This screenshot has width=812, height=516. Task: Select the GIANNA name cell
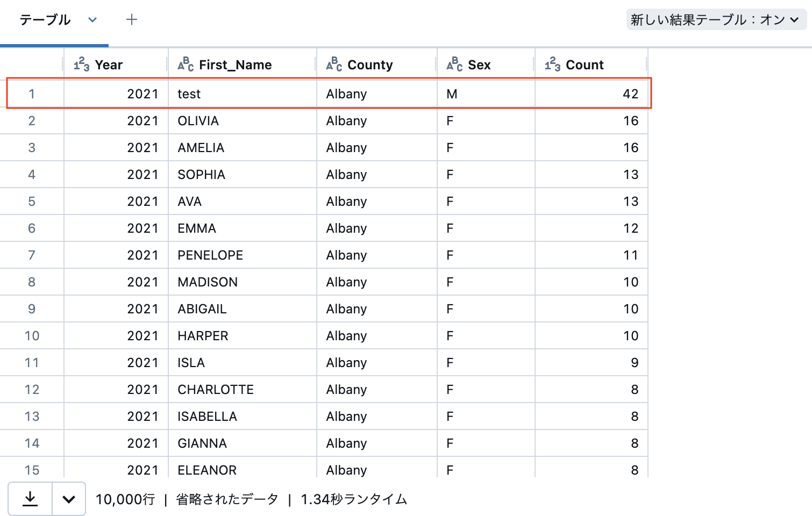click(x=243, y=443)
